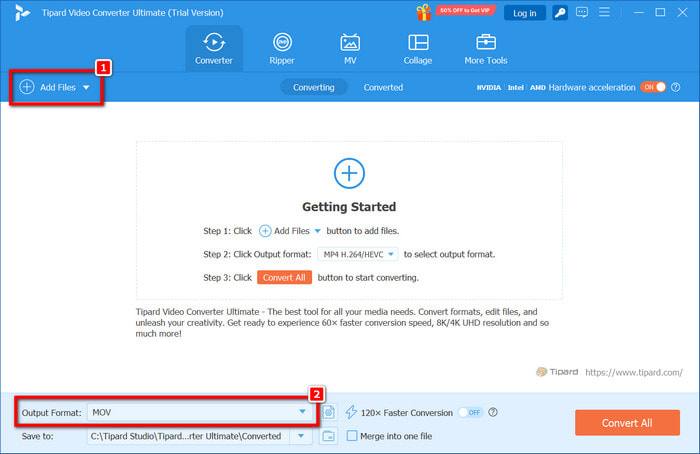Click Hardware acceleration help question mark
The width and height of the screenshot is (700, 454).
click(x=676, y=87)
